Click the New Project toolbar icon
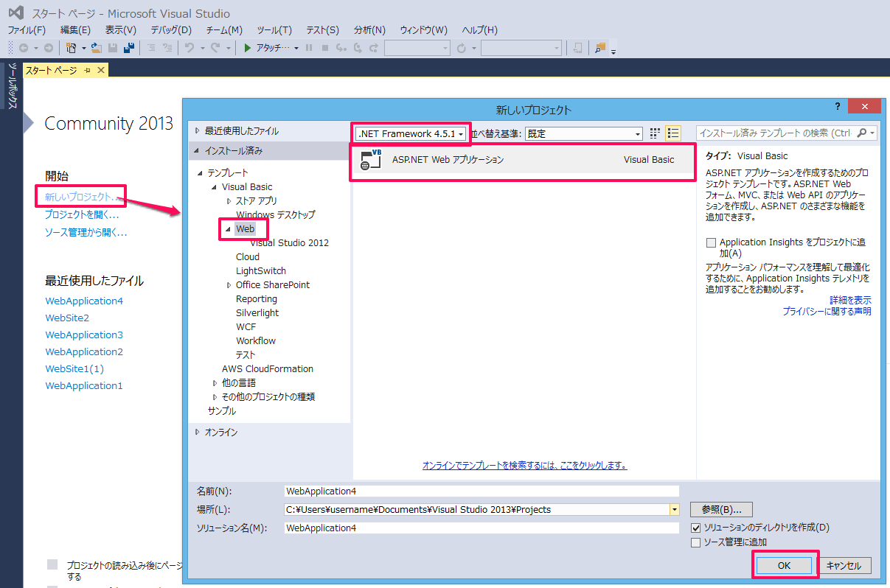Screen dimensions: 890x588 click(x=71, y=47)
